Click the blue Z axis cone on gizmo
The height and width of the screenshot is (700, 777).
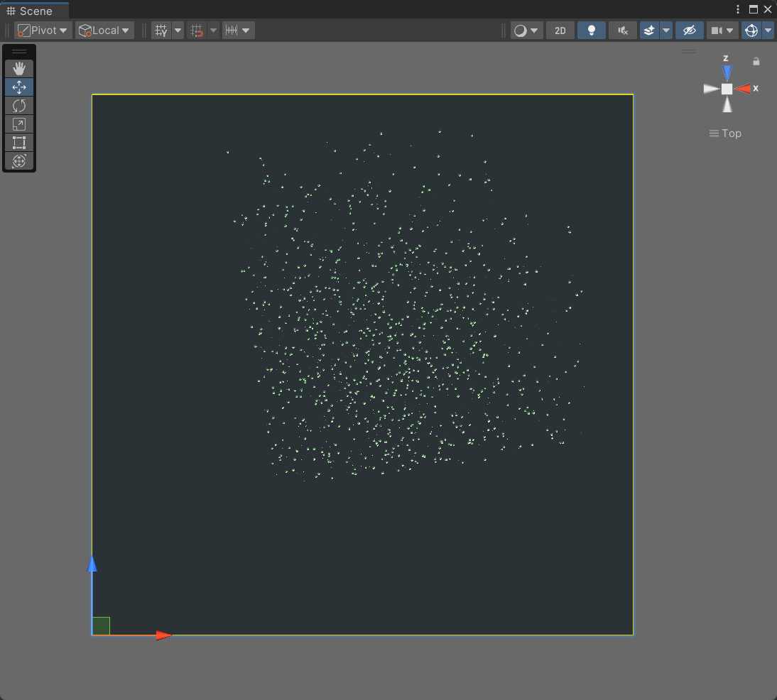[727, 72]
